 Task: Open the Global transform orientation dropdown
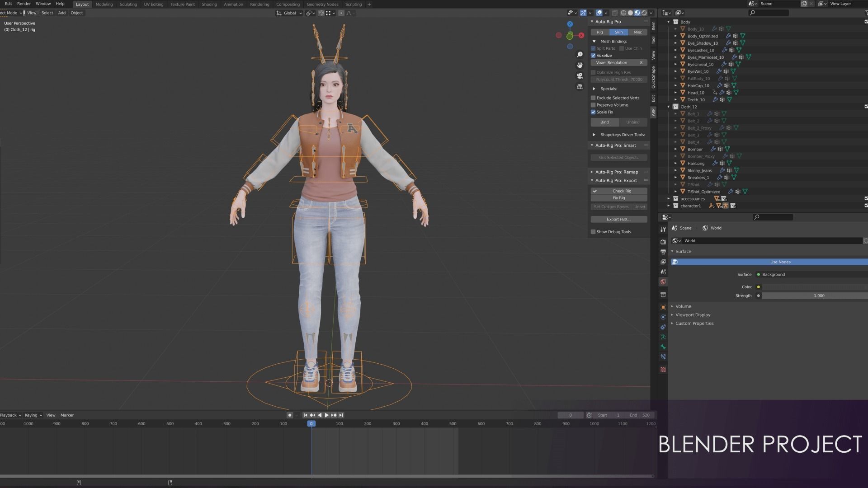pos(289,13)
